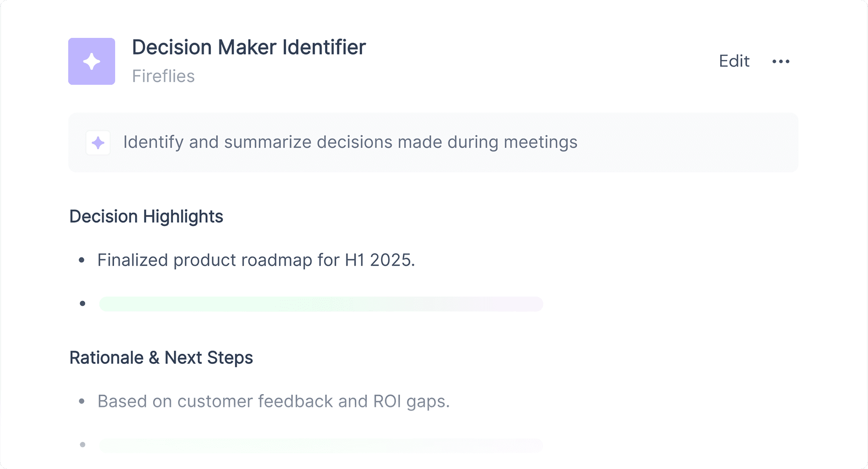The height and width of the screenshot is (469, 868).
Task: Click the words "H1 2025" in roadmap line
Action: coord(380,260)
